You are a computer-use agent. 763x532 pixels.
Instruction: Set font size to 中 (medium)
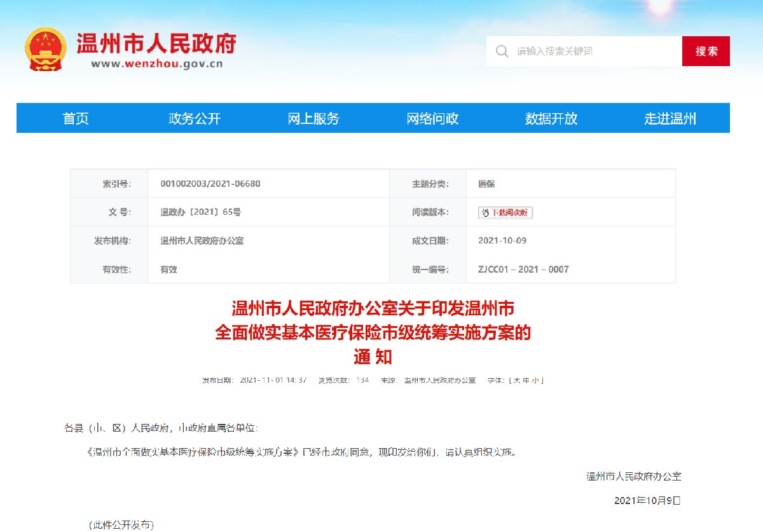pyautogui.click(x=526, y=380)
